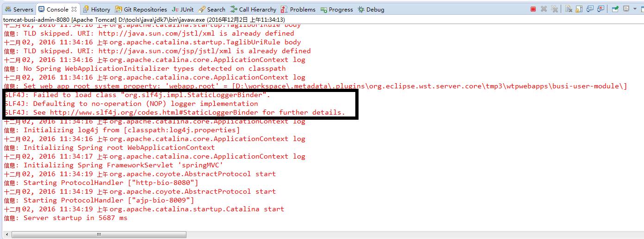Click the line Starting ProtocolHandler ["ajp-bio-8009"]
This screenshot has width=644, height=239.
pyautogui.click(x=99, y=200)
